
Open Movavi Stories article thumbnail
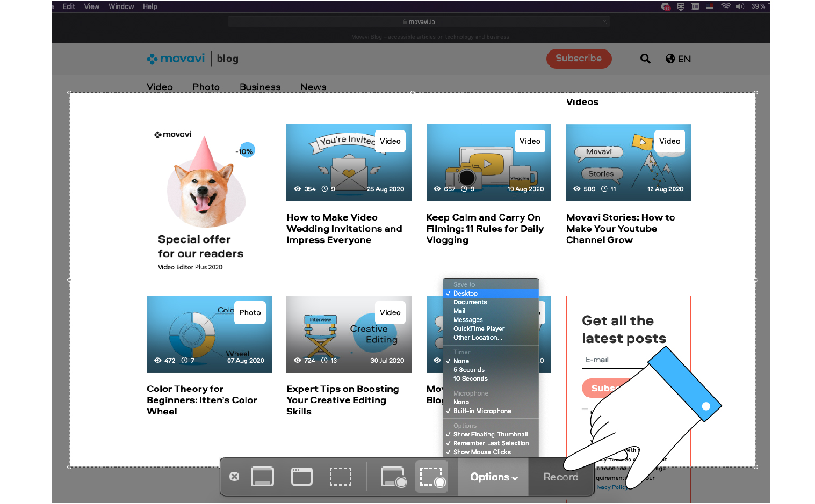coord(628,163)
